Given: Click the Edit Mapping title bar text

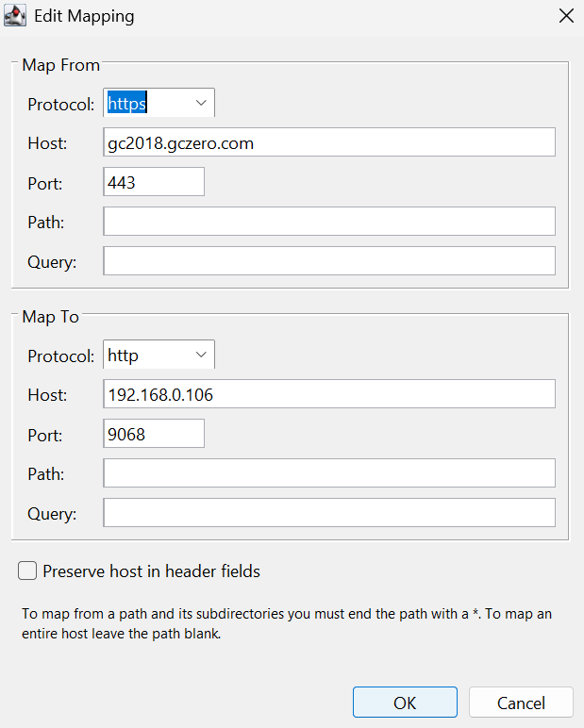Looking at the screenshot, I should (84, 16).
